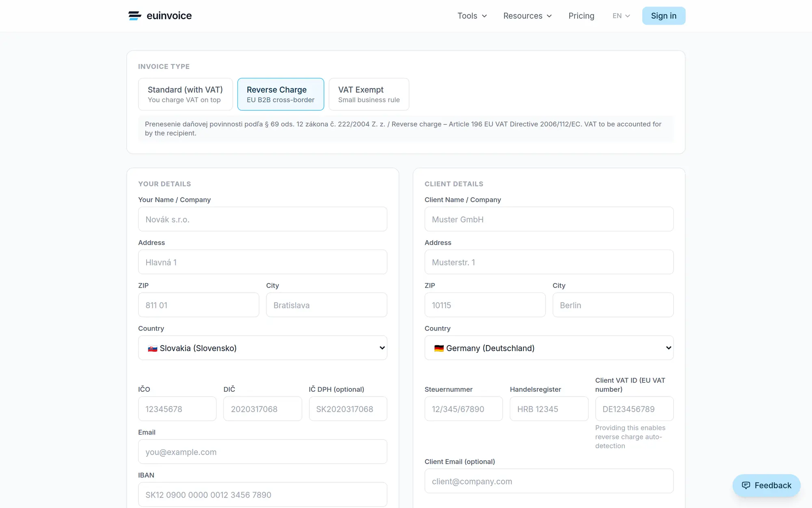This screenshot has height=508, width=812.
Task: Choose VAT Exempt invoice type
Action: click(369, 94)
